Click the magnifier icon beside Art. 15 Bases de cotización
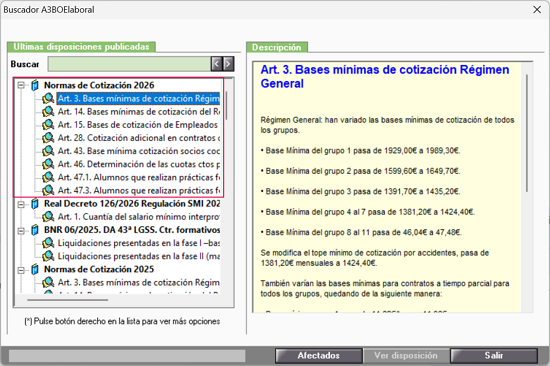This screenshot has width=550, height=366. click(48, 125)
